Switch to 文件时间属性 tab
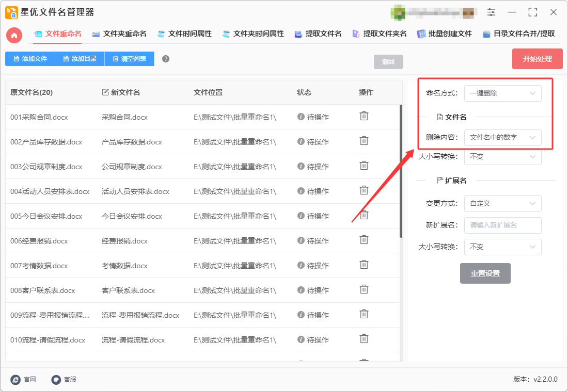Screen dimensions: 568x392 click(184, 34)
